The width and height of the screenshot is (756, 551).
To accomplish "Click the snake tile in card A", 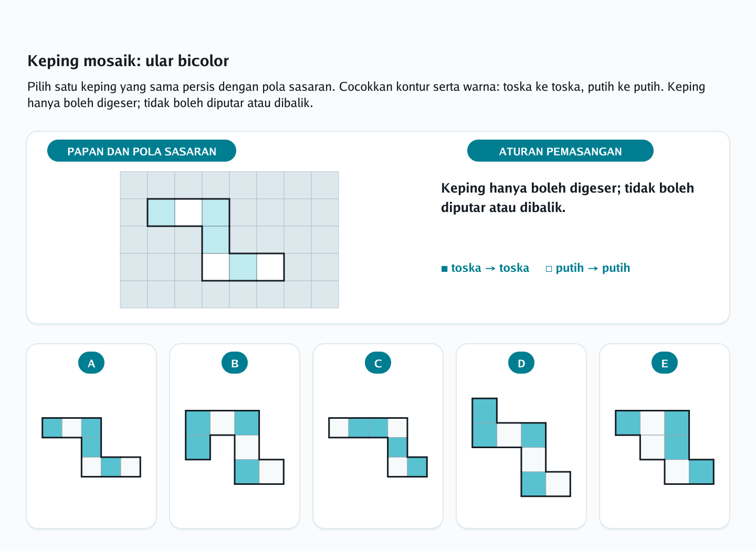I will pyautogui.click(x=91, y=447).
